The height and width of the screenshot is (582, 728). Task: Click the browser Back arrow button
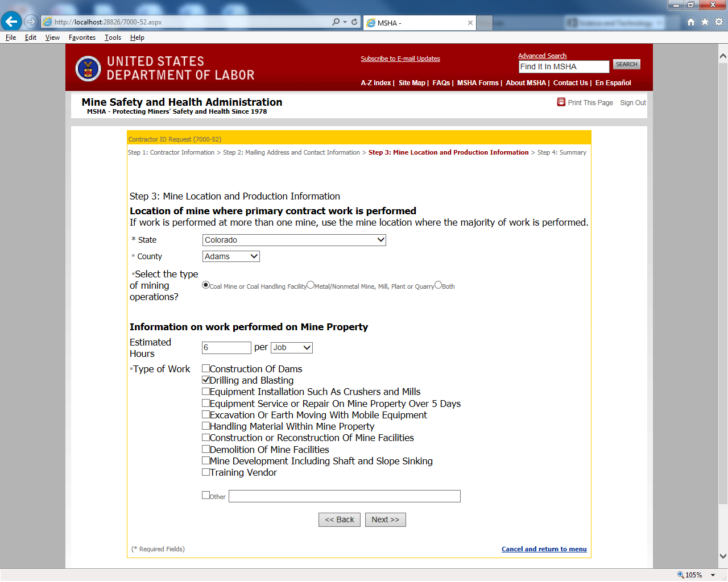(11, 22)
